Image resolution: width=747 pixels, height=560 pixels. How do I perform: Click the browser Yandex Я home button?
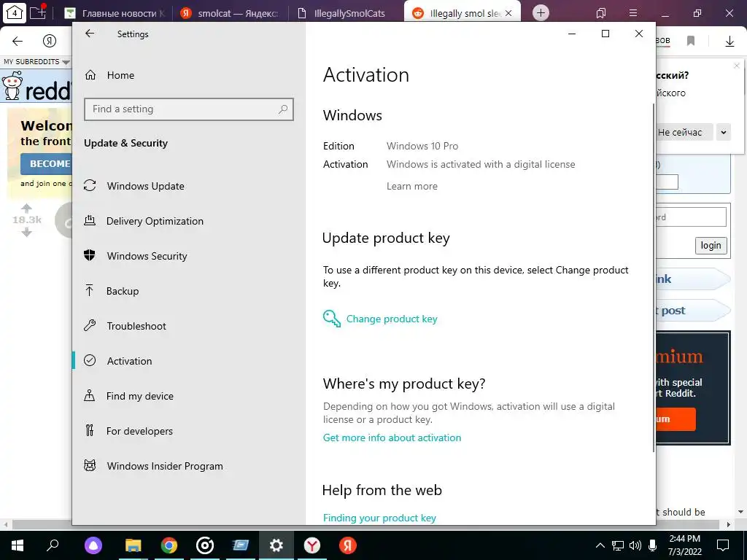pyautogui.click(x=50, y=42)
